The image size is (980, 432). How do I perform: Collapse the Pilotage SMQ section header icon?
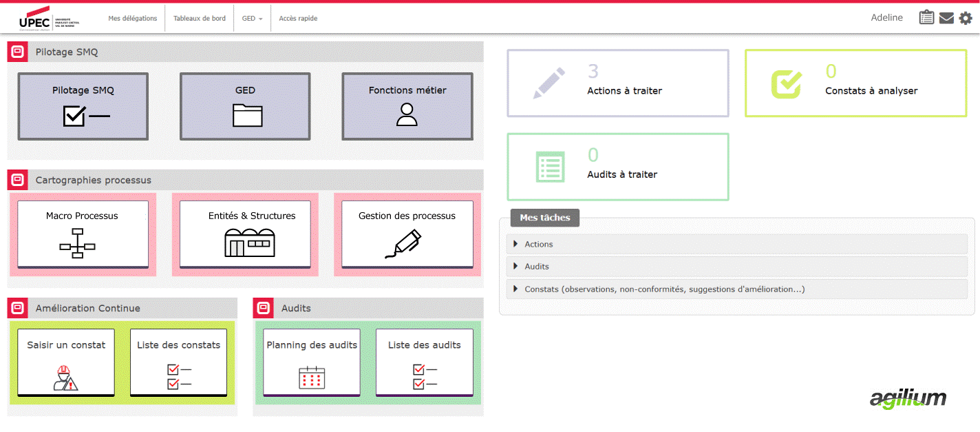17,52
